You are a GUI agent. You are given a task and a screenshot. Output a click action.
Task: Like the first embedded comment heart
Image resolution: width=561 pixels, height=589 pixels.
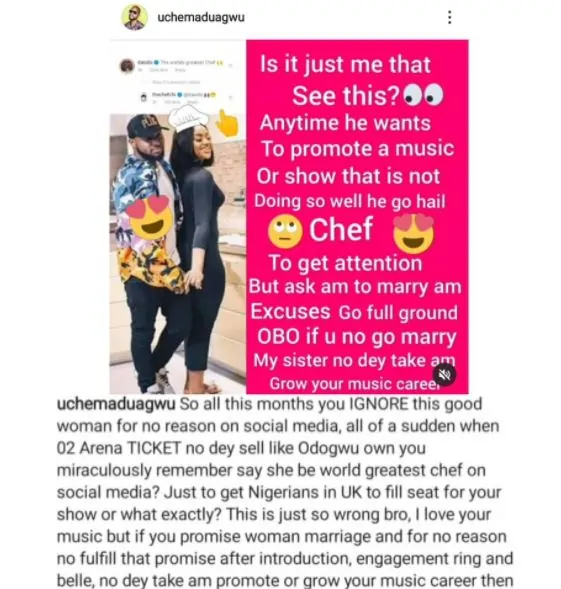(230, 66)
